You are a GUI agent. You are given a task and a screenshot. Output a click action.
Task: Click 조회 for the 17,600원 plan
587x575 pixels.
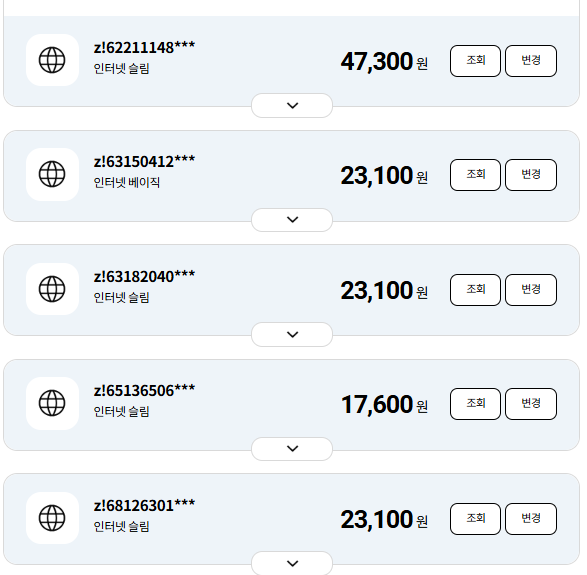click(475, 404)
